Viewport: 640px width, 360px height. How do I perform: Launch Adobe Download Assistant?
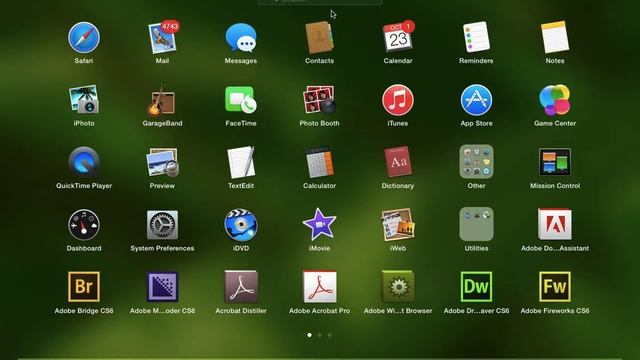555,224
